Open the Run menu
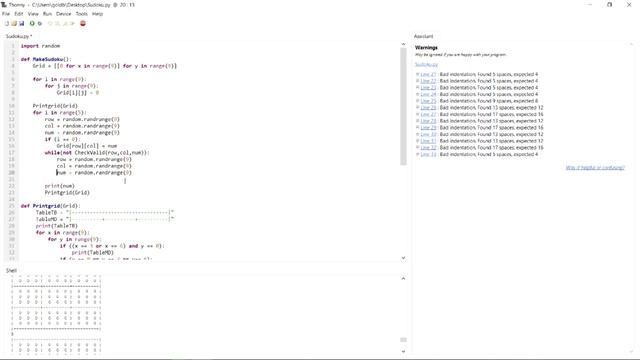Screen dimensions: 640x360 point(47,14)
